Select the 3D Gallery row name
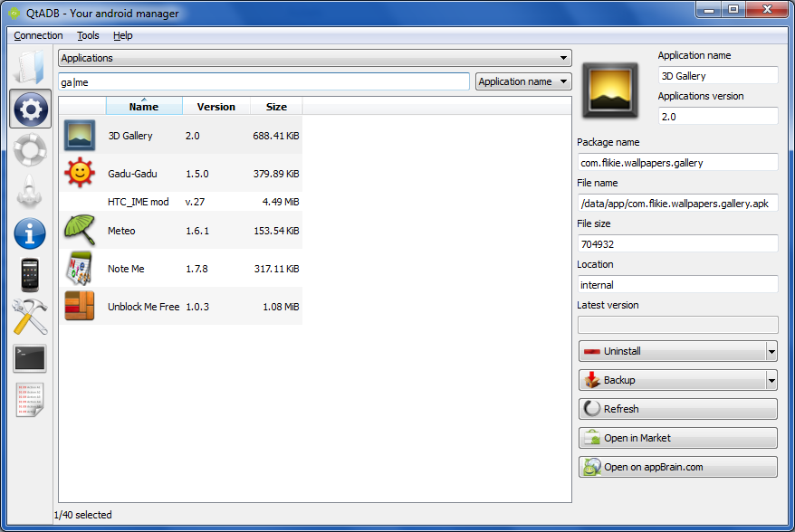The image size is (795, 532). [x=130, y=136]
